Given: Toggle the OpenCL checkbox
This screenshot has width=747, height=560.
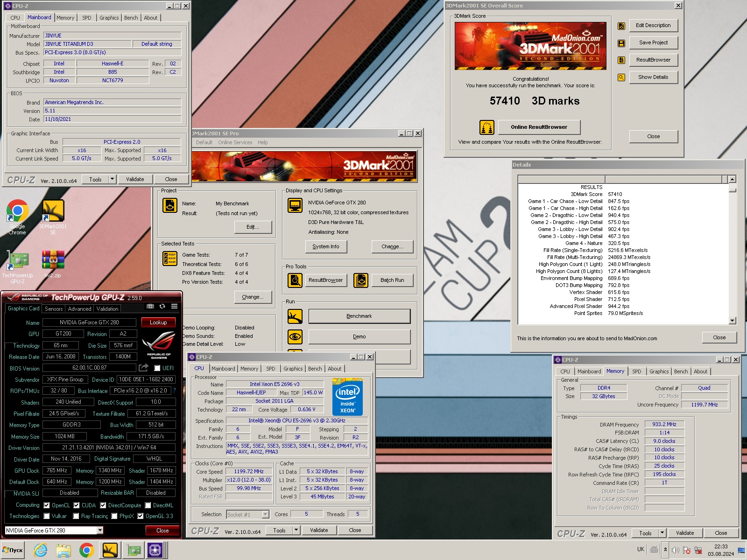Looking at the screenshot, I should 46,505.
